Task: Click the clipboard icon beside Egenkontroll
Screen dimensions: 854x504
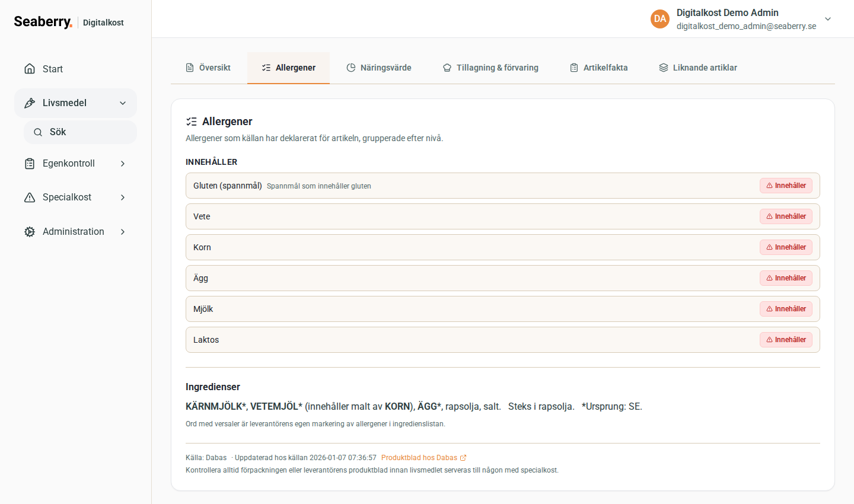Action: tap(30, 164)
